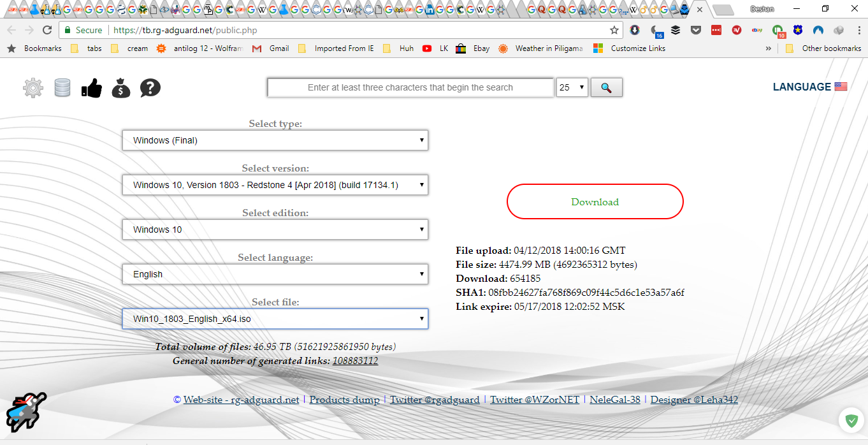Click the green extension with badge 10

pyautogui.click(x=778, y=31)
